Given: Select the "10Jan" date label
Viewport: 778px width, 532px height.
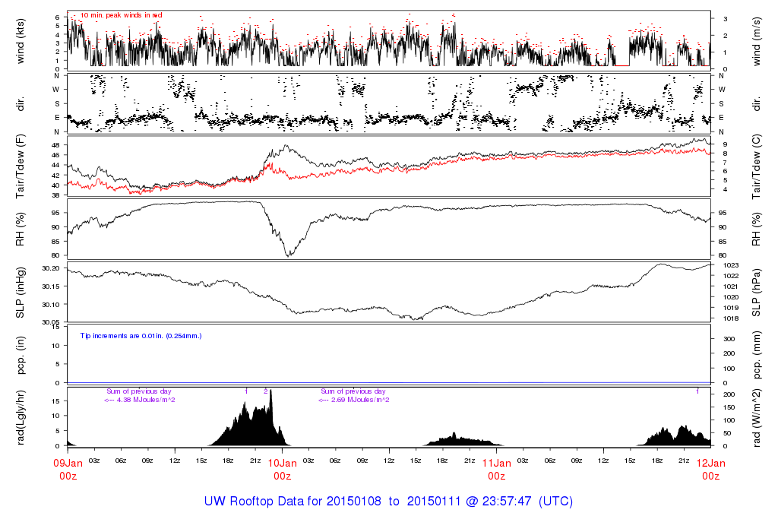Looking at the screenshot, I should 283,464.
